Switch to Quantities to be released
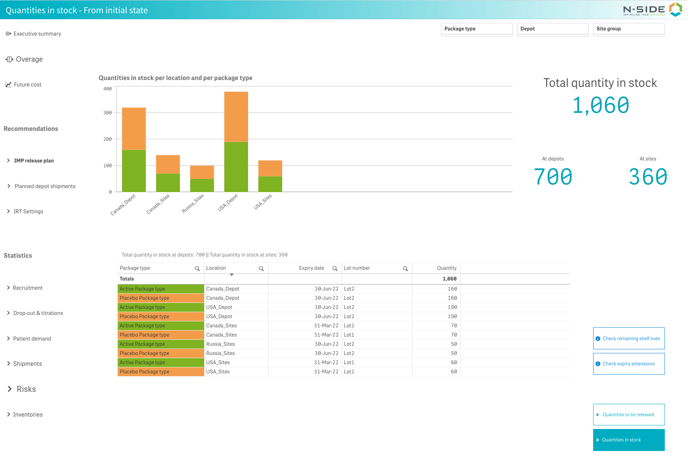This screenshot has width=688, height=457. [628, 414]
